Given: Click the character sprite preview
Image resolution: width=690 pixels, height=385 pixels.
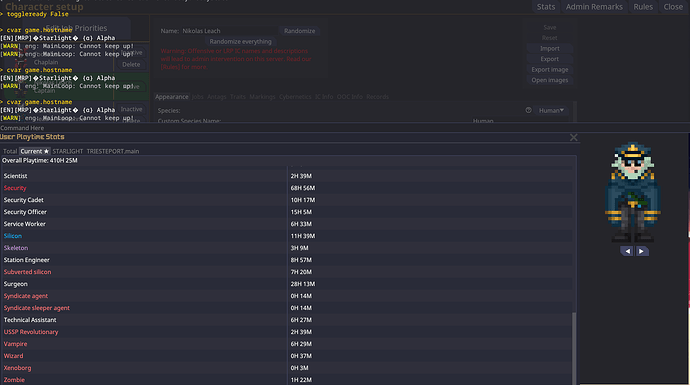Looking at the screenshot, I should (633, 192).
